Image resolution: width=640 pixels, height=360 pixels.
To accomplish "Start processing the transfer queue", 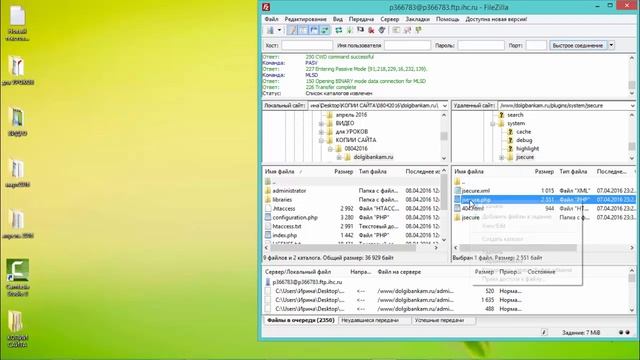I will click(x=349, y=30).
